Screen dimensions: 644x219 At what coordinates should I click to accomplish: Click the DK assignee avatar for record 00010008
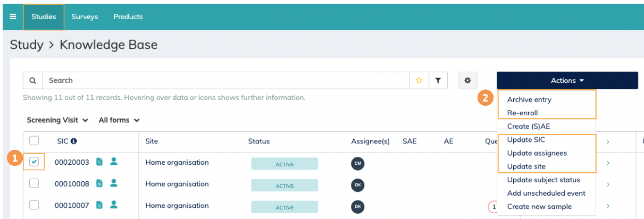[357, 184]
